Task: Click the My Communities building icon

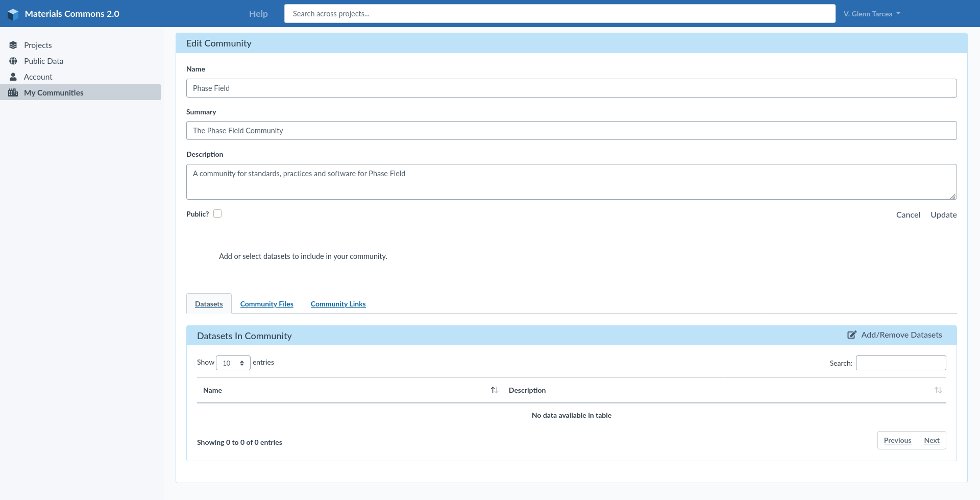Action: click(13, 92)
